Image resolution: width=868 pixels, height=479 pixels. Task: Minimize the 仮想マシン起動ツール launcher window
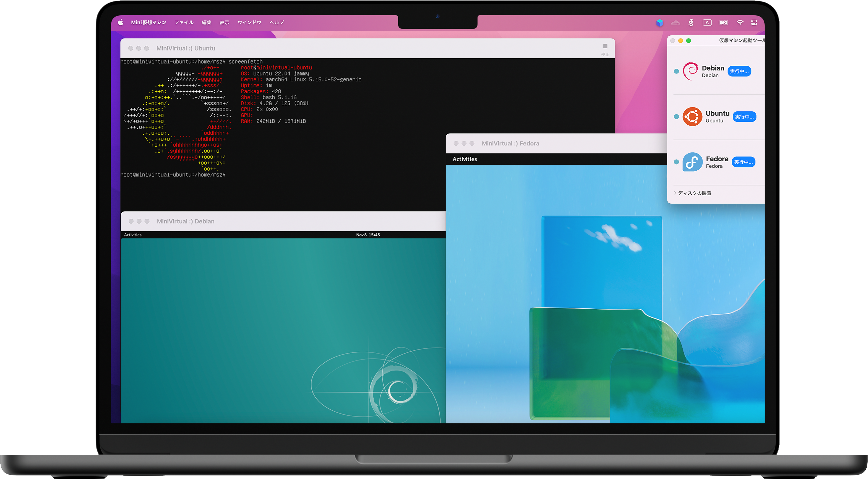[680, 41]
